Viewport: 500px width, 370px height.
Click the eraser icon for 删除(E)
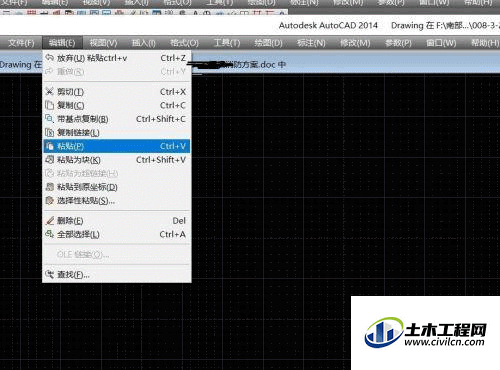(49, 220)
